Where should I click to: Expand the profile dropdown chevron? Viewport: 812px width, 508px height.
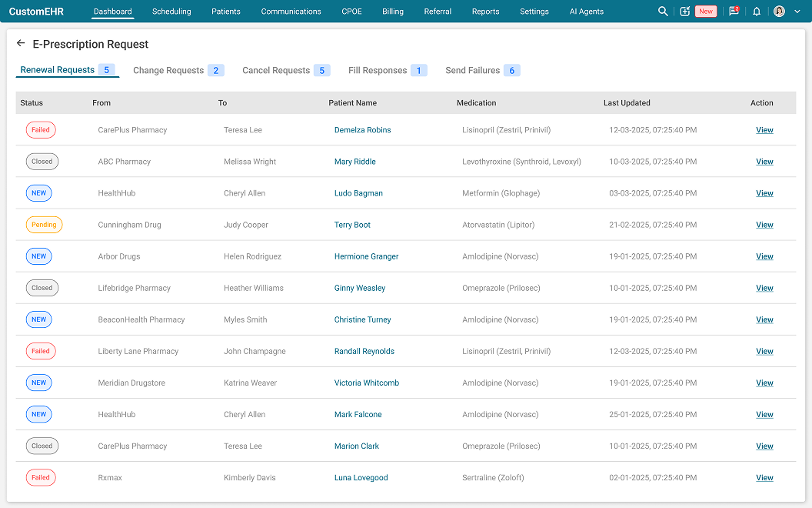pos(797,12)
